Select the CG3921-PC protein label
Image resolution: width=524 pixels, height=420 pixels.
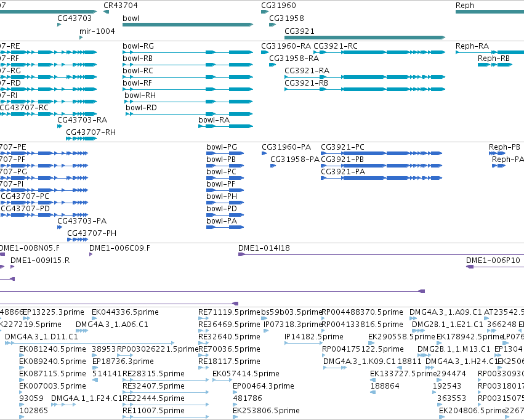pos(342,147)
